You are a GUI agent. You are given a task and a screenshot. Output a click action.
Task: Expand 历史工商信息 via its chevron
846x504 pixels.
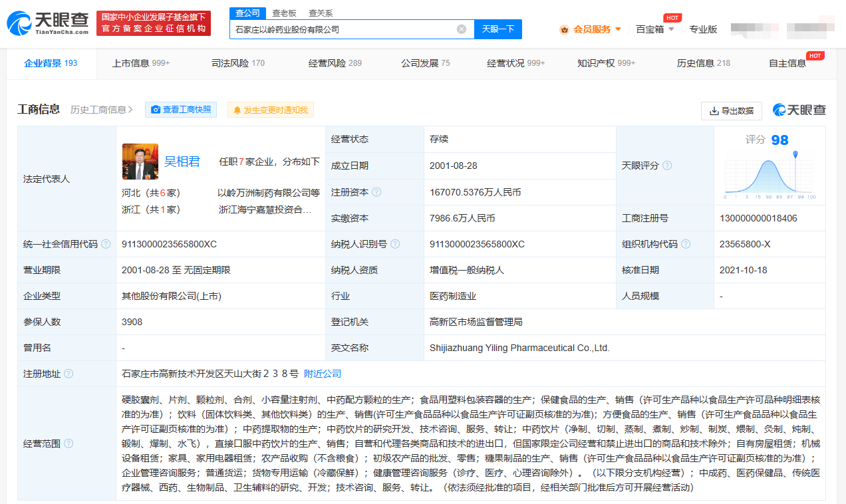click(130, 110)
